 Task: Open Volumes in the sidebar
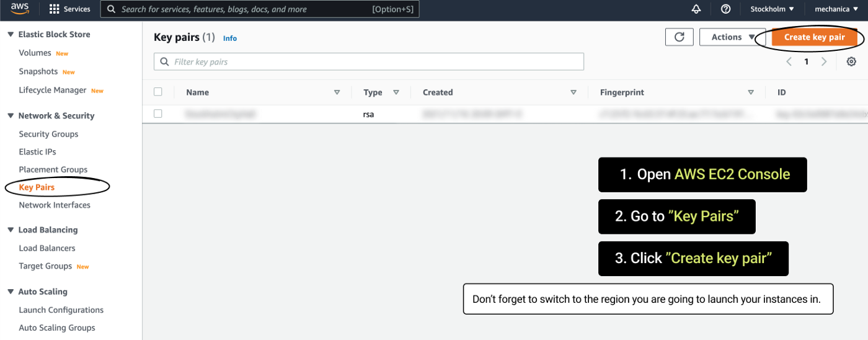pyautogui.click(x=35, y=53)
